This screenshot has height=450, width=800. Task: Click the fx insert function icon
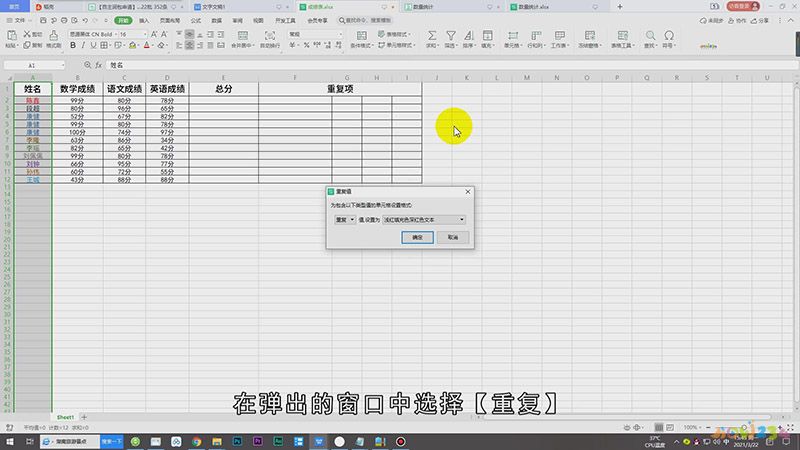[x=98, y=65]
